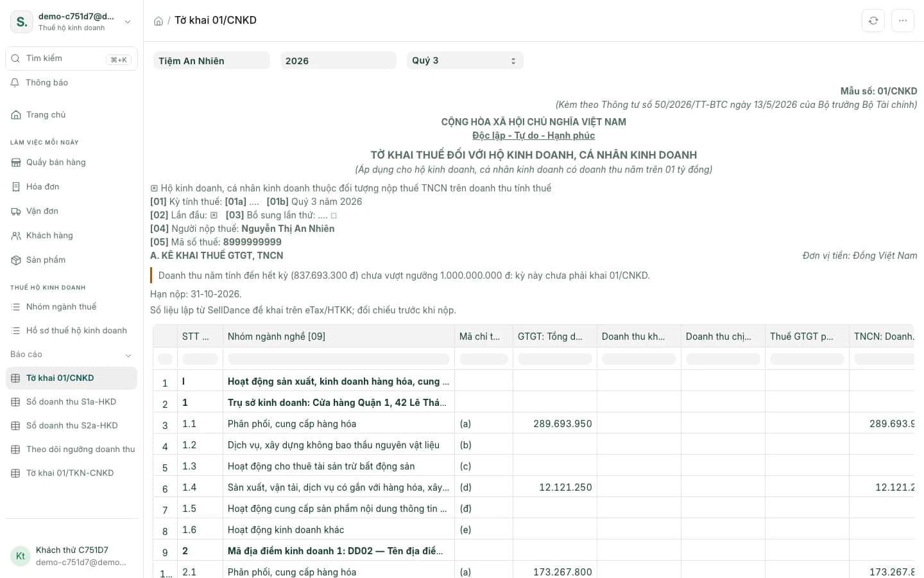Open the three-dots more options menu
The height and width of the screenshot is (578, 924).
pos(903,21)
